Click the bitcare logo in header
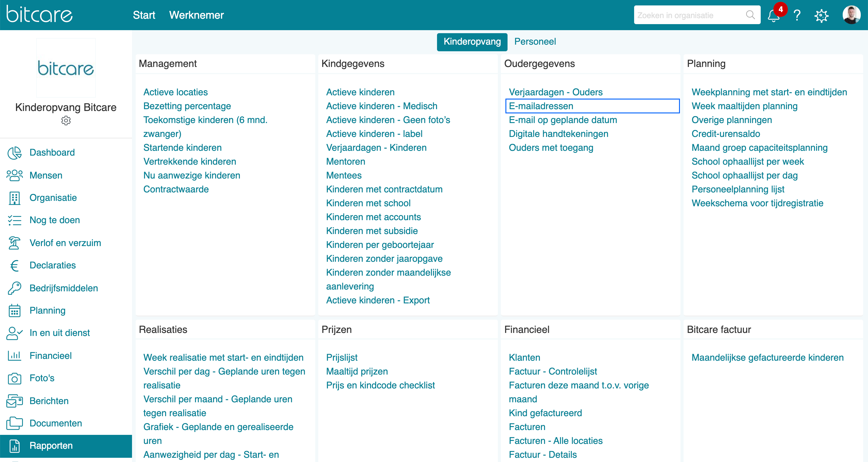868x462 pixels. coord(39,14)
